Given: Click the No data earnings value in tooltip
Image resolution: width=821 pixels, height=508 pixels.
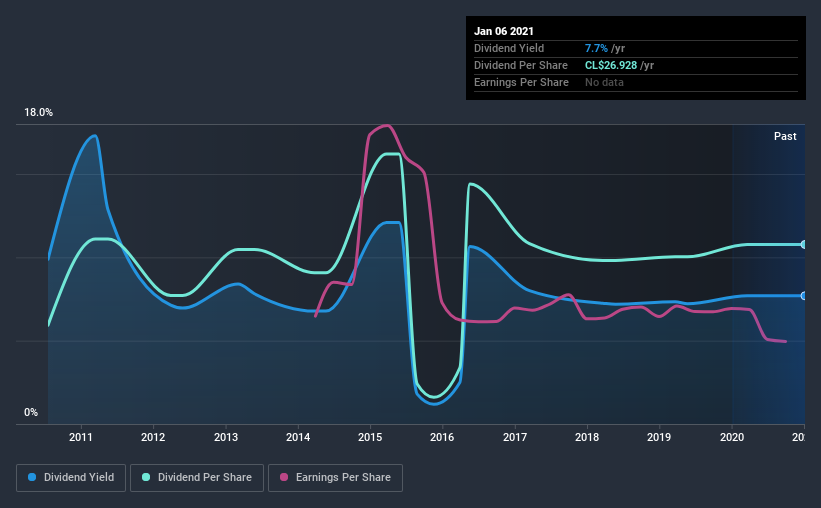Looking at the screenshot, I should point(604,82).
